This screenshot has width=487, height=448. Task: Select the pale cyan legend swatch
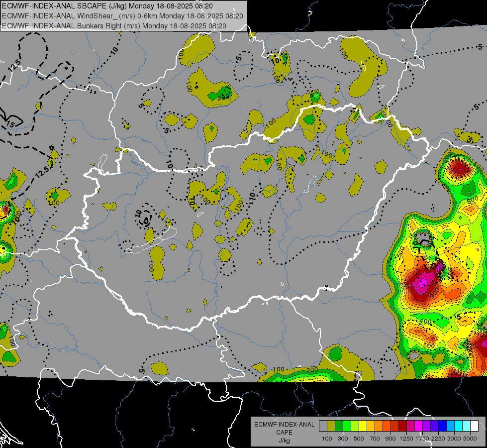coord(467,426)
